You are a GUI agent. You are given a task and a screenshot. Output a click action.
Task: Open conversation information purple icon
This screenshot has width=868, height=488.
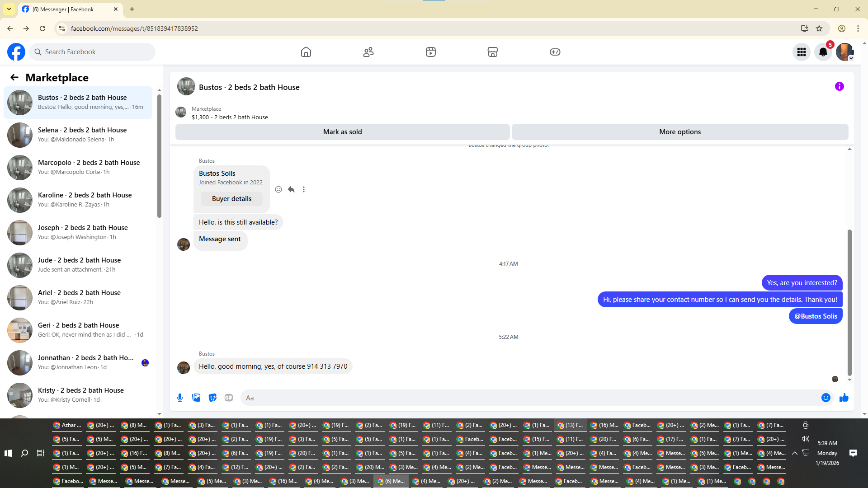(839, 86)
